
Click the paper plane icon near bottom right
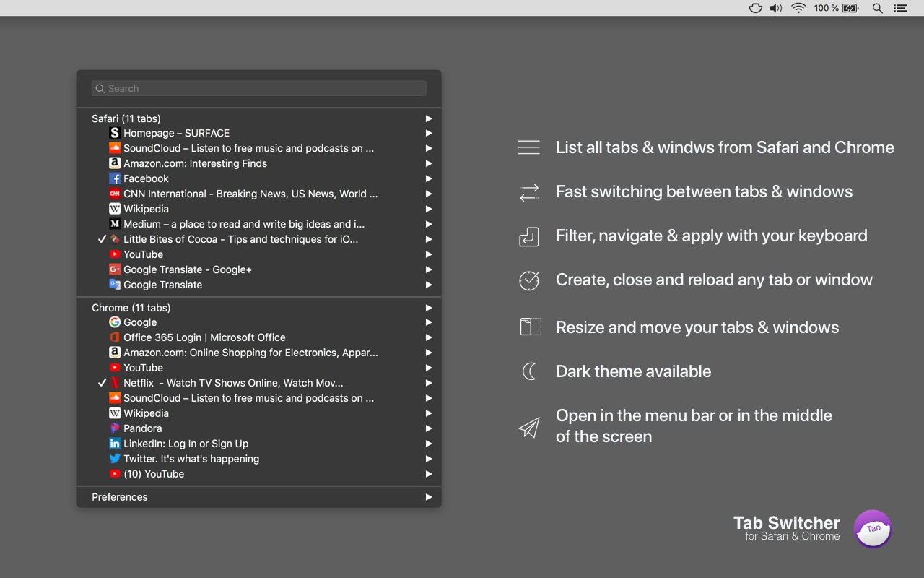(529, 426)
